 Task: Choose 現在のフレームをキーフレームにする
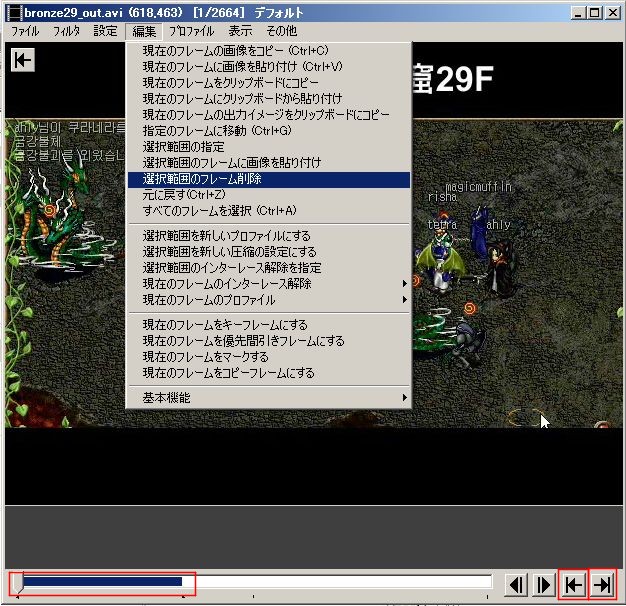coord(269,325)
